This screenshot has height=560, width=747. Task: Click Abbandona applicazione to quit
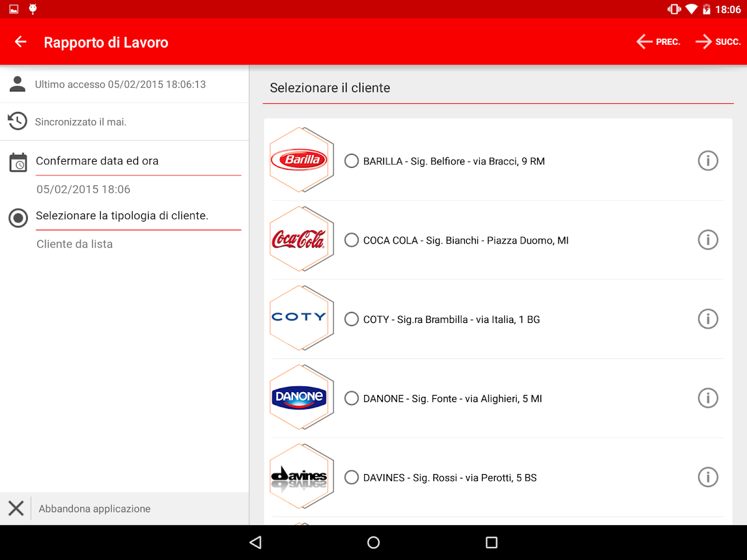click(x=94, y=508)
